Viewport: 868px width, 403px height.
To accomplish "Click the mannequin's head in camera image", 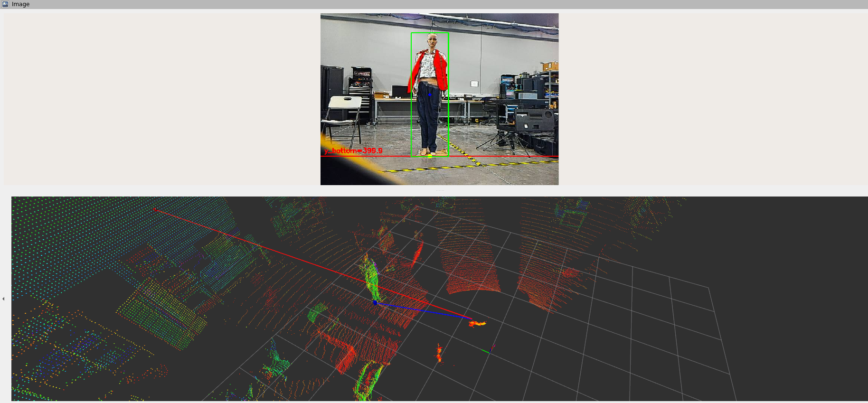I will coord(432,40).
